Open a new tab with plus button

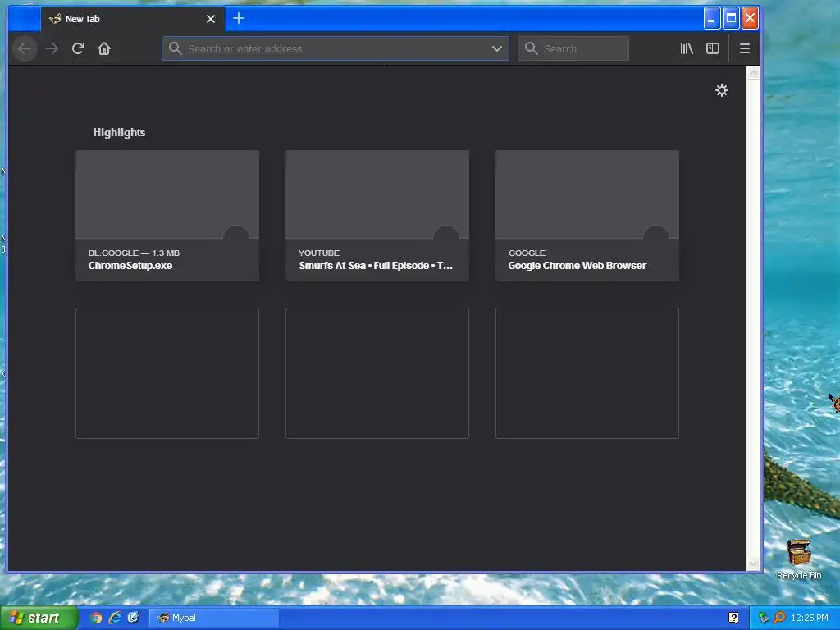239,18
